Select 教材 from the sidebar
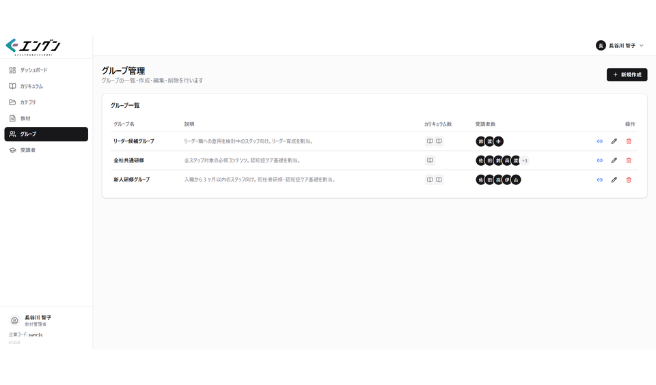 46,118
